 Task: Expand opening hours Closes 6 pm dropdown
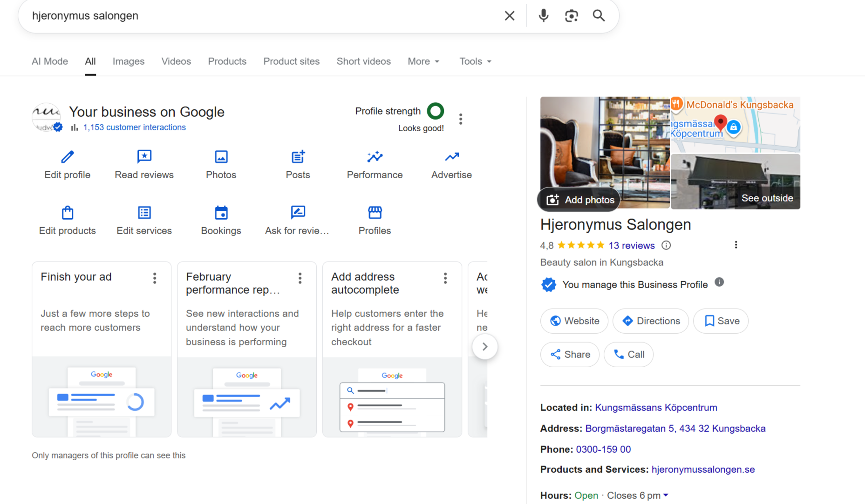click(x=638, y=495)
